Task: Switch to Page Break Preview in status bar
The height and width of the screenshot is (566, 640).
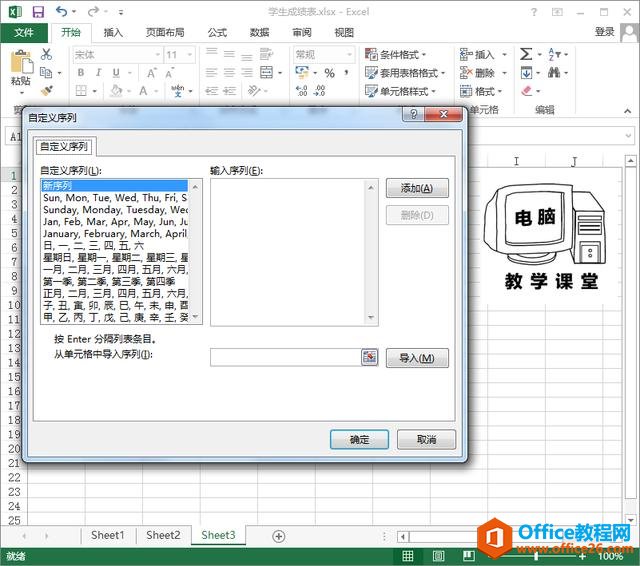Action: (x=468, y=555)
